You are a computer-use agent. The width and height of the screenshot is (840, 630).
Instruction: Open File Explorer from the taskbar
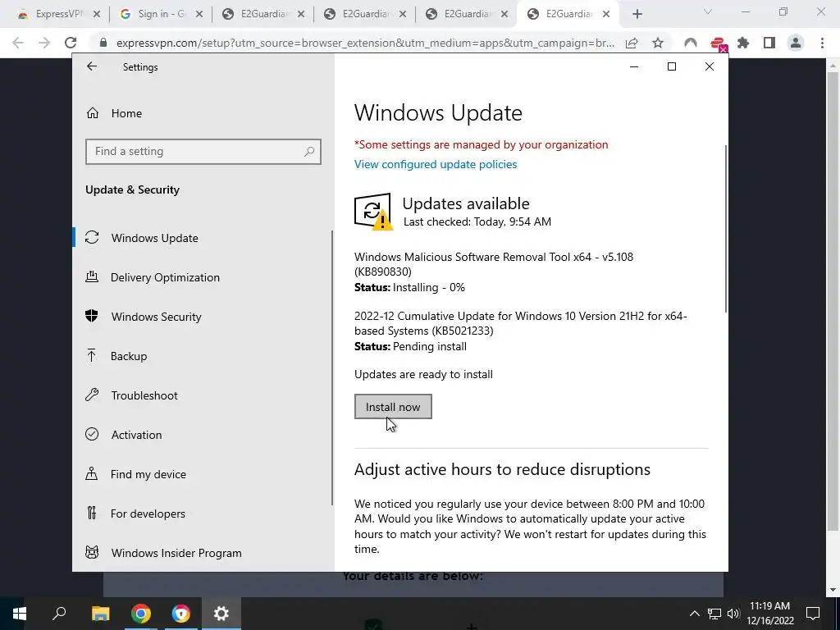[100, 614]
